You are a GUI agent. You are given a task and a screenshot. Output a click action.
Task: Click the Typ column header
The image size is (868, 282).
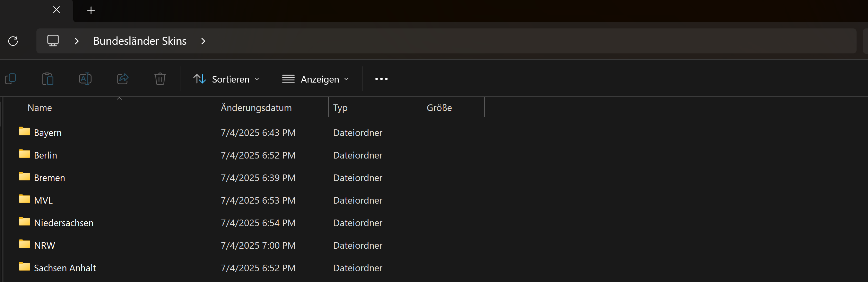340,108
